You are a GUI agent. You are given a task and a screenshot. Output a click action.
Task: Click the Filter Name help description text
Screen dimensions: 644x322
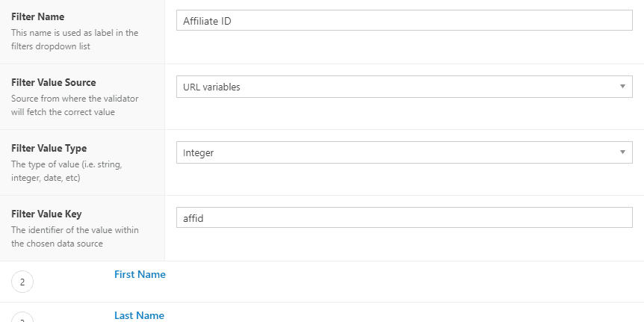75,39
